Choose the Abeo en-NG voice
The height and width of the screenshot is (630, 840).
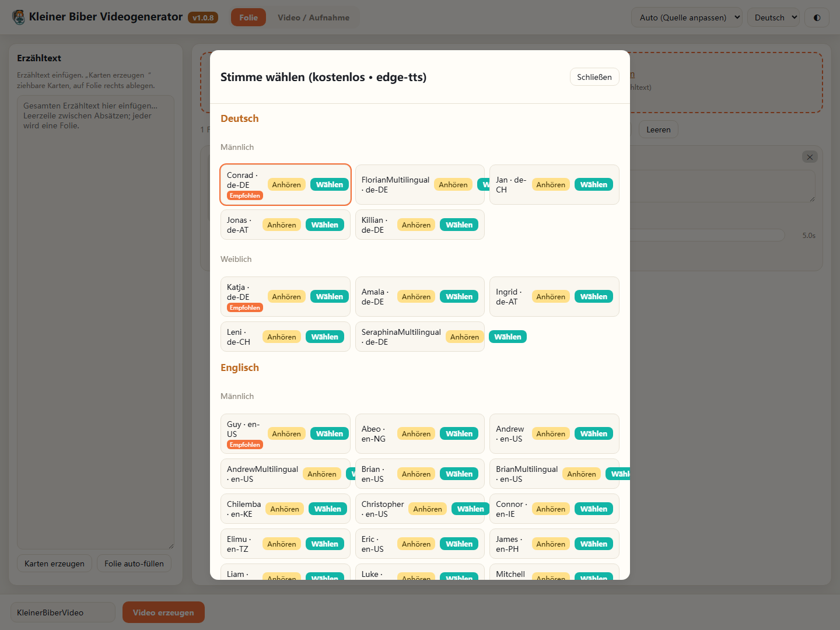(459, 434)
